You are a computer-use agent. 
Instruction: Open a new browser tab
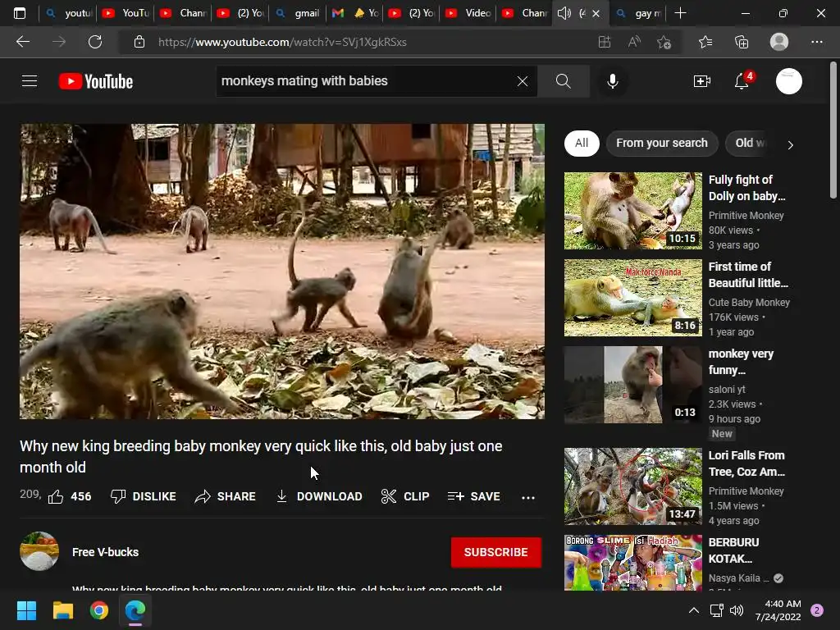[680, 13]
